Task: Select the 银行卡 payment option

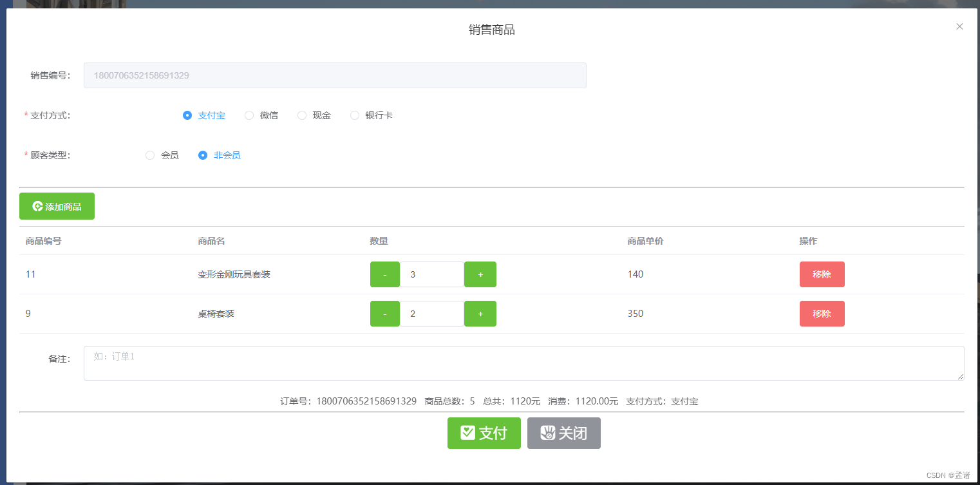Action: [x=355, y=115]
